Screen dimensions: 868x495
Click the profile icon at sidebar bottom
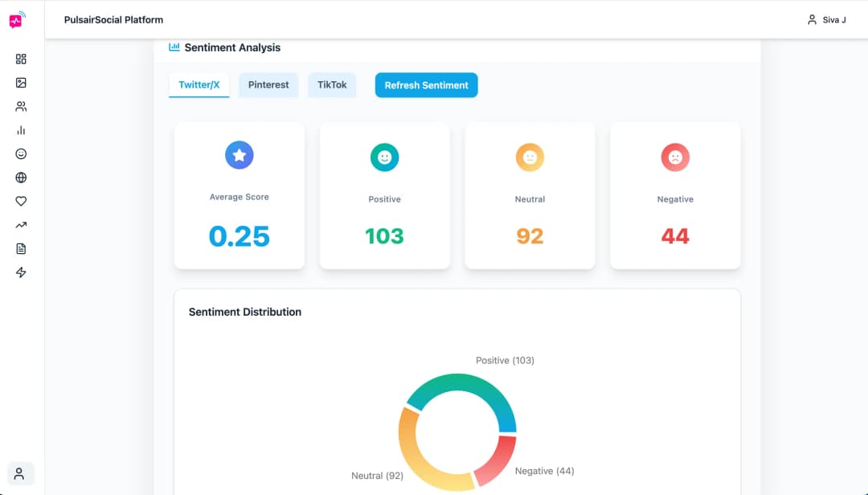point(21,473)
